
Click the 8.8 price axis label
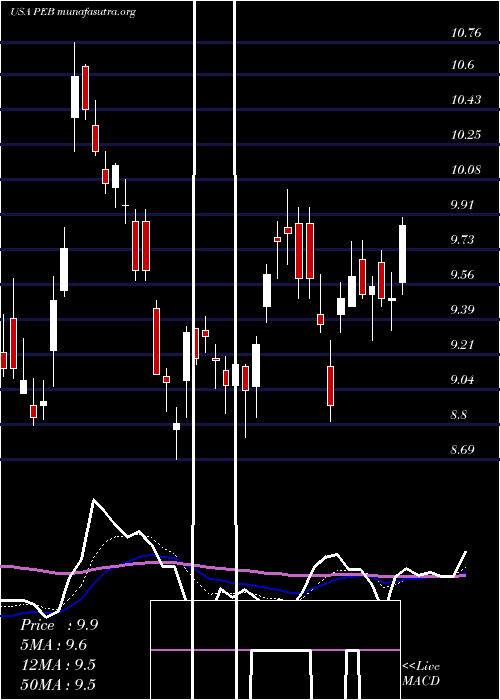[x=459, y=415]
